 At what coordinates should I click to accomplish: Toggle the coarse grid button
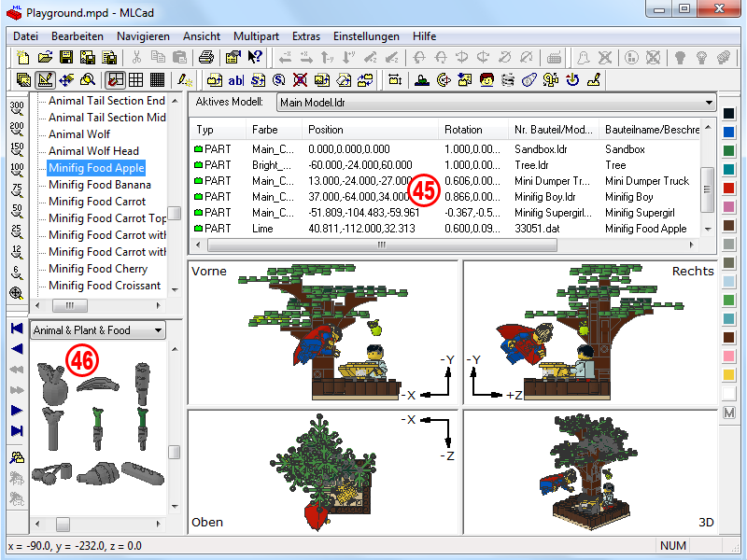135,80
